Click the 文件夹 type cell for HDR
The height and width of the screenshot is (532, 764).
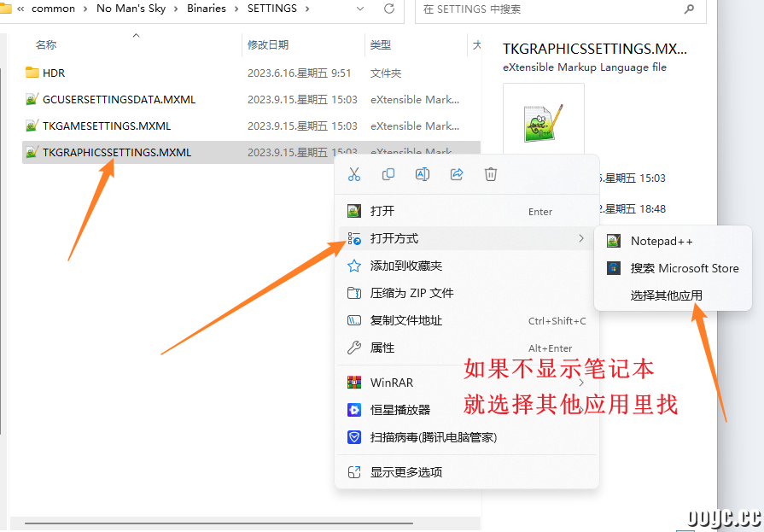tap(385, 73)
